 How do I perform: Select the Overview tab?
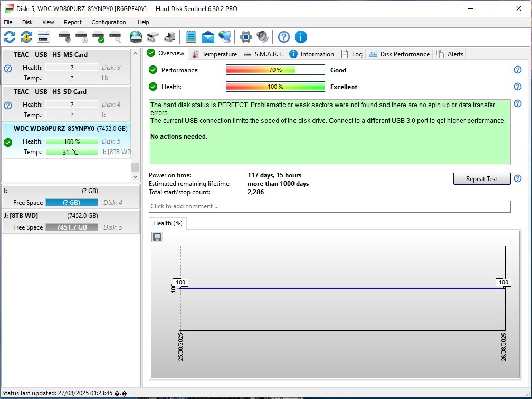click(166, 53)
